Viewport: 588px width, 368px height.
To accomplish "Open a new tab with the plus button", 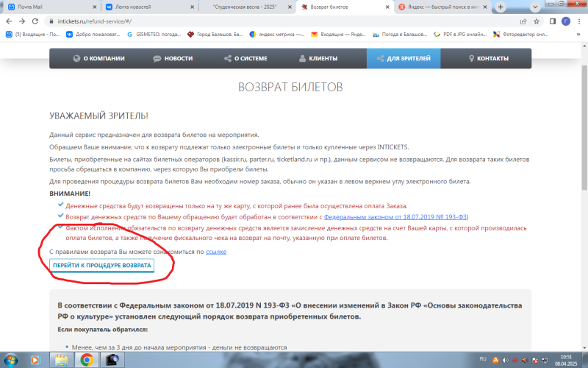I will click(501, 7).
